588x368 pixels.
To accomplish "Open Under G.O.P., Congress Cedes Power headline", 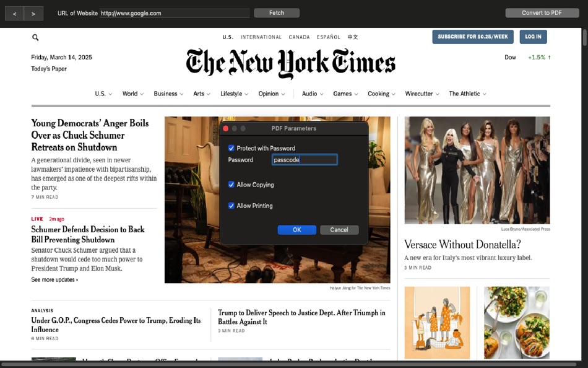I will (116, 325).
